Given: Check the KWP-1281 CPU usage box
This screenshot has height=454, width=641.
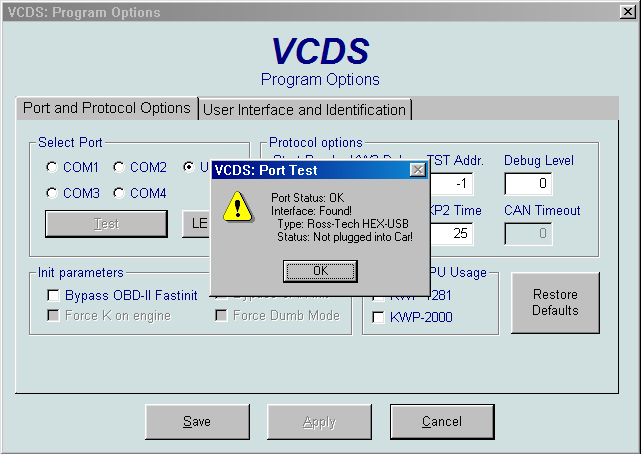Looking at the screenshot, I should (x=378, y=297).
